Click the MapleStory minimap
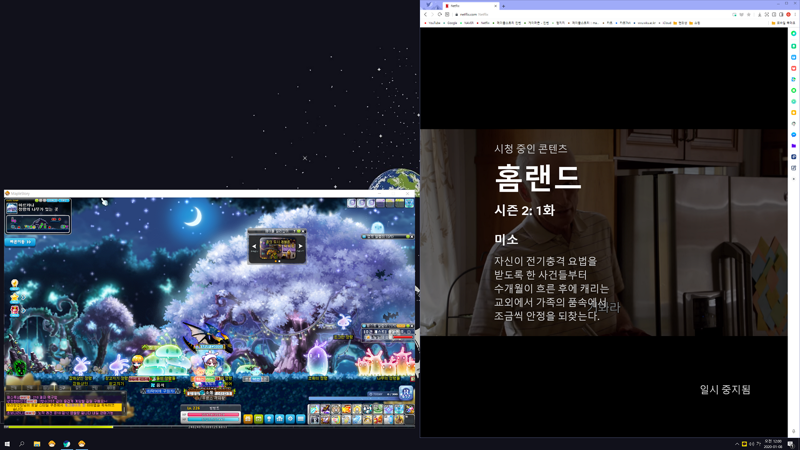The image size is (800, 450). pos(38,223)
